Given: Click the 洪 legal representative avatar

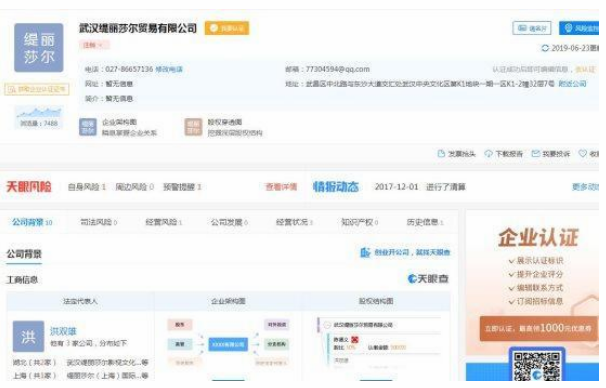Looking at the screenshot, I should (x=28, y=337).
